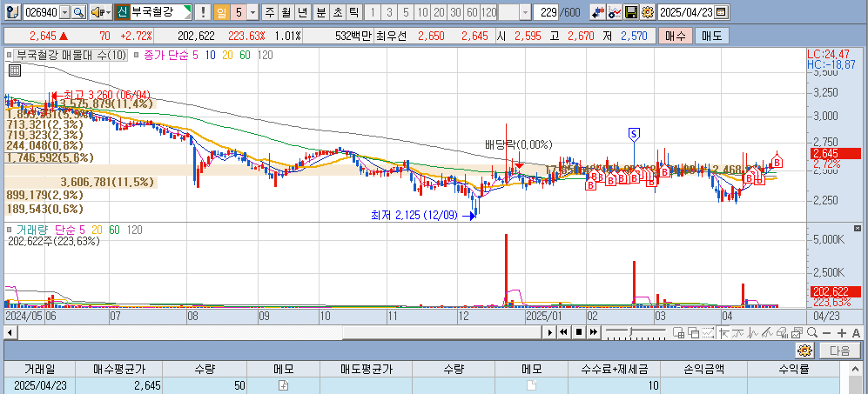Toggle the 종가 단순 moving average square
Viewport: 868px width, 394px height.
click(137, 55)
